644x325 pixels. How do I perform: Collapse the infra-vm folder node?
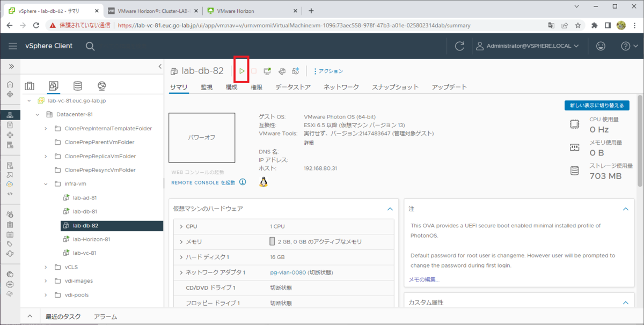pyautogui.click(x=46, y=183)
